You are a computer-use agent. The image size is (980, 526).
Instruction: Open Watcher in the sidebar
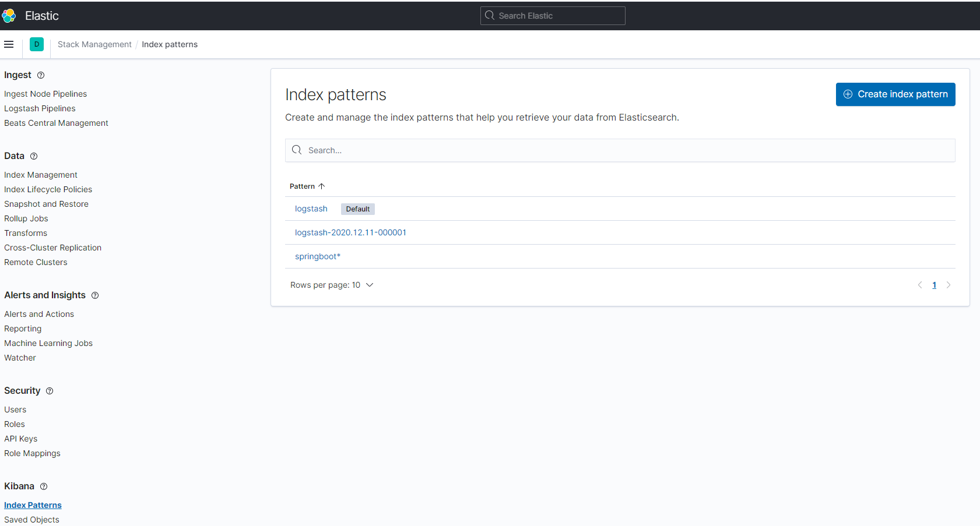point(20,358)
